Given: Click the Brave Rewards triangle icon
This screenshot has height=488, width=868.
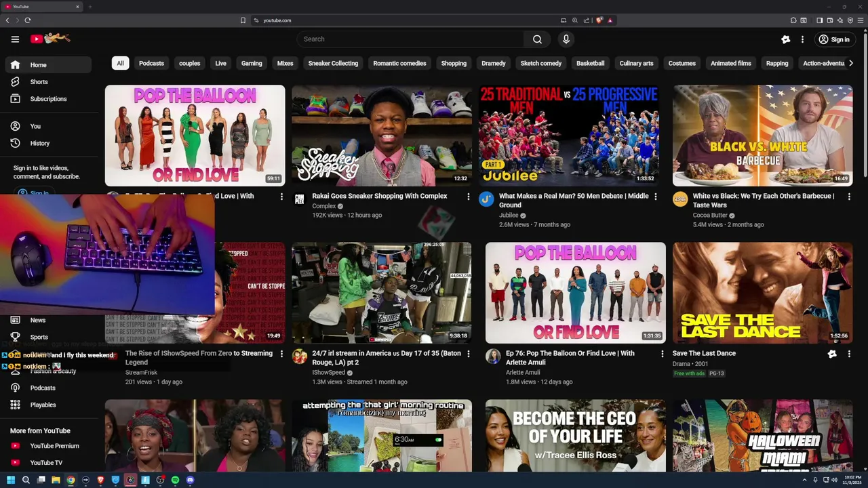Looking at the screenshot, I should click(x=610, y=20).
